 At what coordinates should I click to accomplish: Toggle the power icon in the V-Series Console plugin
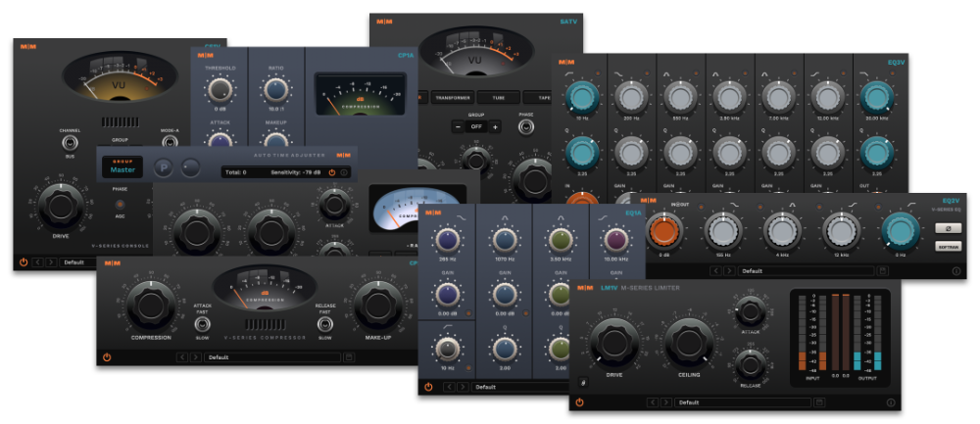pyautogui.click(x=24, y=262)
